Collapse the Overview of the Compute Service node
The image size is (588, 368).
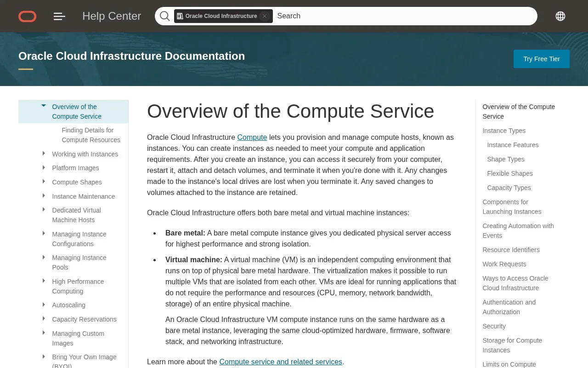pyautogui.click(x=44, y=106)
